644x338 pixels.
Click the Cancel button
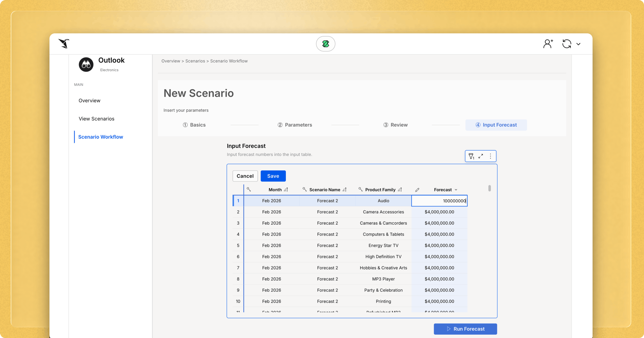[245, 176]
